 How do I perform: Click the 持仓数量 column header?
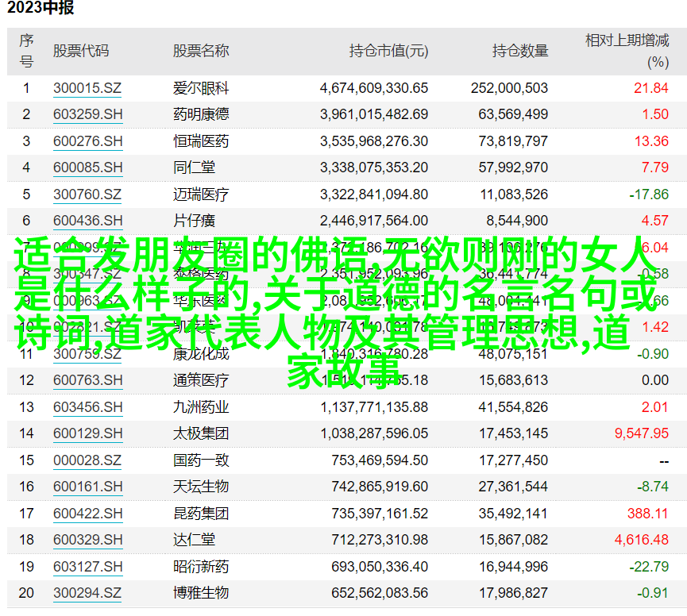pos(520,52)
